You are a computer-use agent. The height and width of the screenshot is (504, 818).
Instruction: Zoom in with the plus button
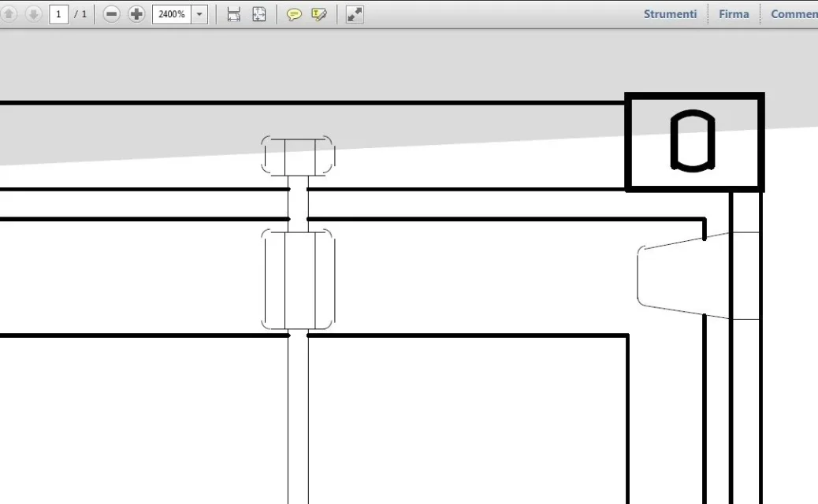[x=136, y=14]
